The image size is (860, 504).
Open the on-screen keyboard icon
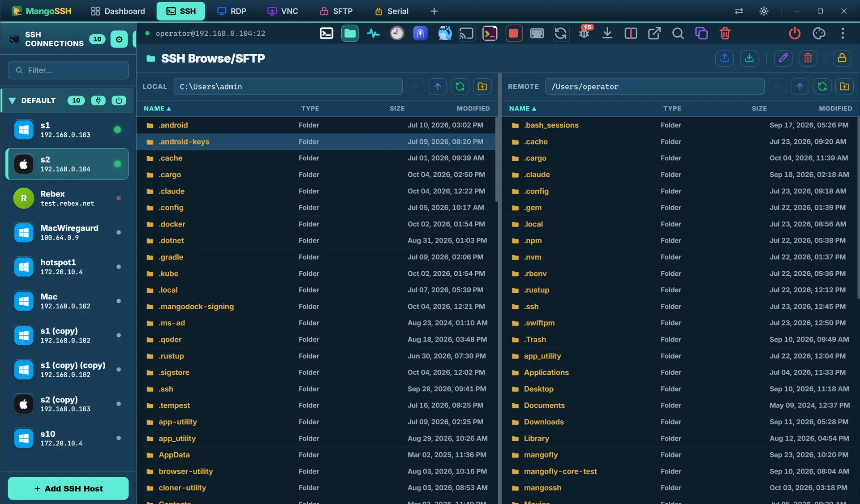point(537,34)
